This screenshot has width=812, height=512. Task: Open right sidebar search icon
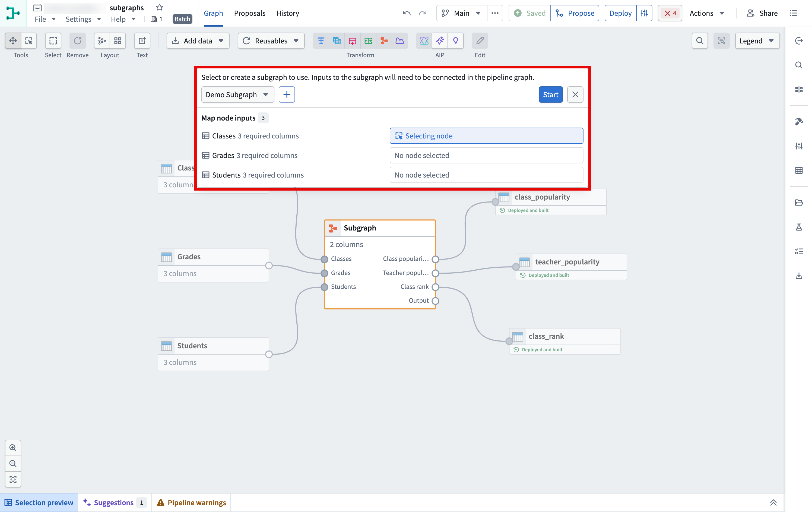coord(798,65)
